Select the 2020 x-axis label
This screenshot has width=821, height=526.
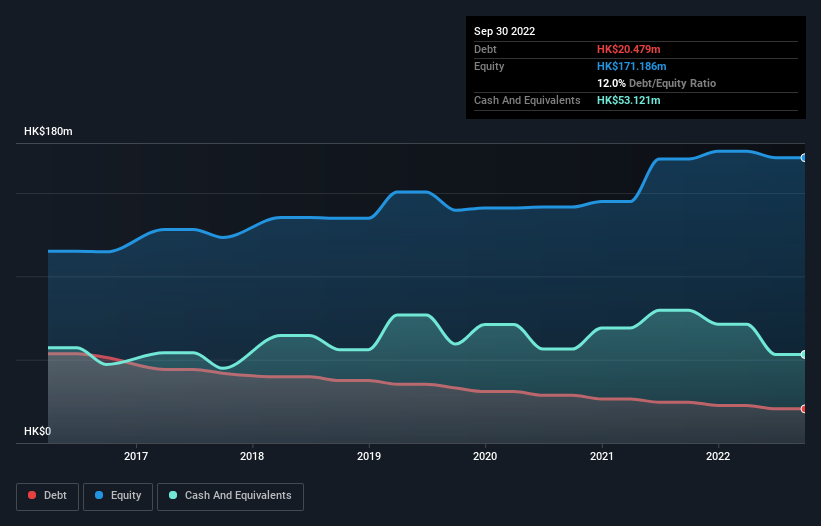pos(485,456)
